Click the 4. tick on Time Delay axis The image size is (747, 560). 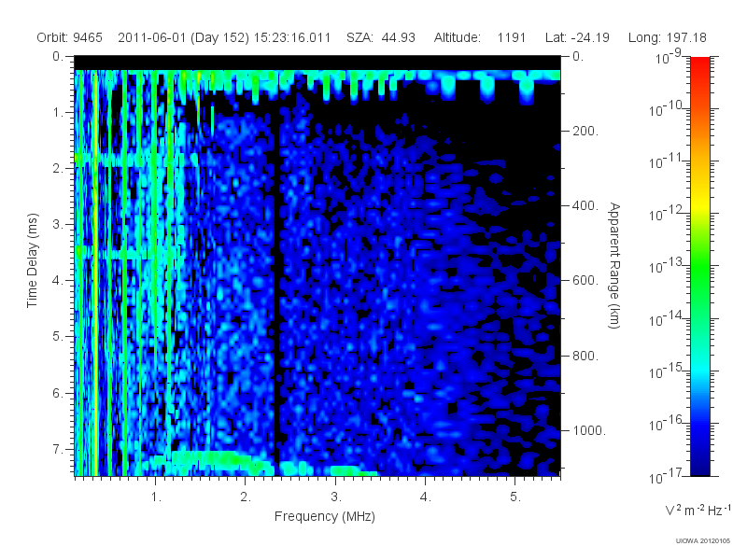tap(58, 281)
